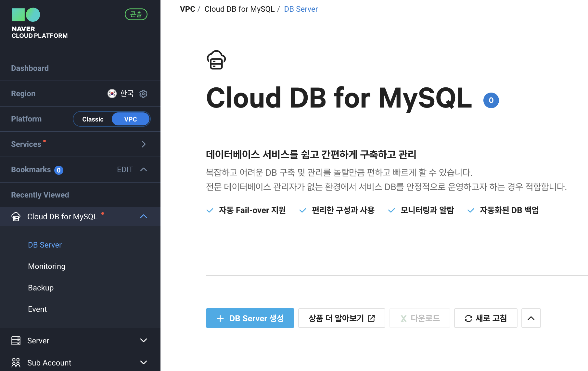Switch platform to VPC

[x=131, y=119]
